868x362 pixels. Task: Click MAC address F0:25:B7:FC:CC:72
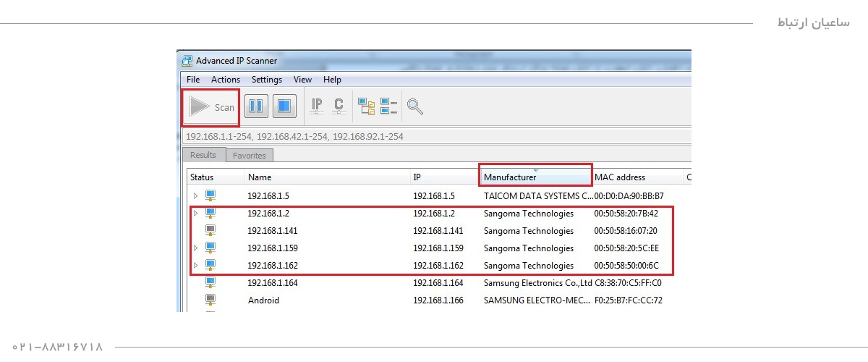629,300
